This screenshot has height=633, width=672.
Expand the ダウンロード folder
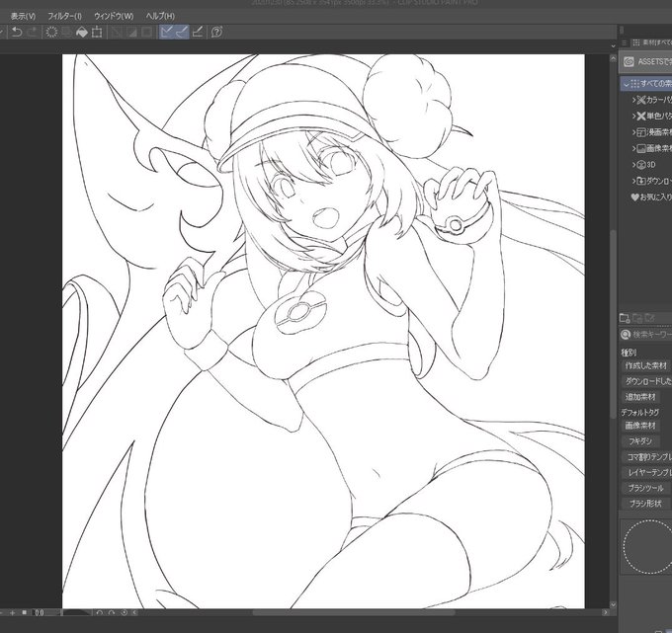[x=633, y=181]
